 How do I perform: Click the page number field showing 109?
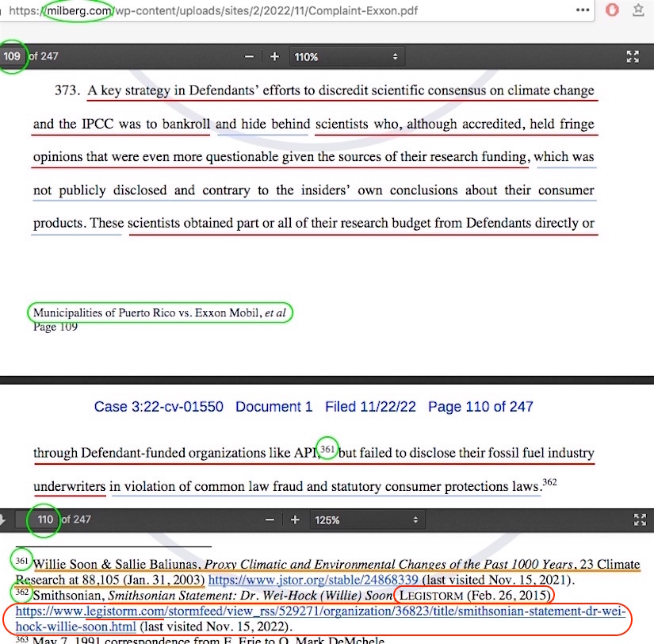[12, 56]
